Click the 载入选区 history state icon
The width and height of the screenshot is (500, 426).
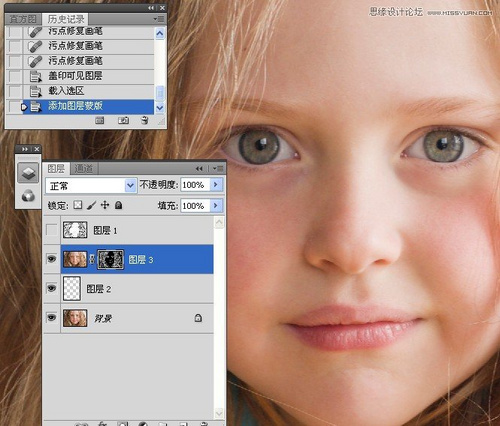click(35, 91)
